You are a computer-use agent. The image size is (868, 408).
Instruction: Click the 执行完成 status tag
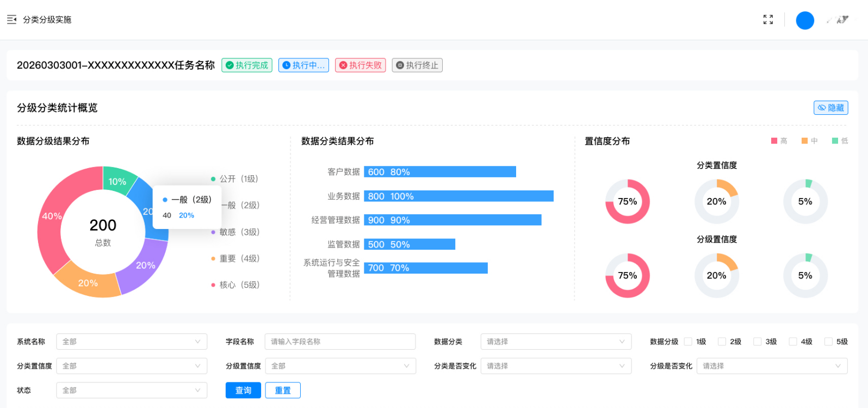point(247,65)
